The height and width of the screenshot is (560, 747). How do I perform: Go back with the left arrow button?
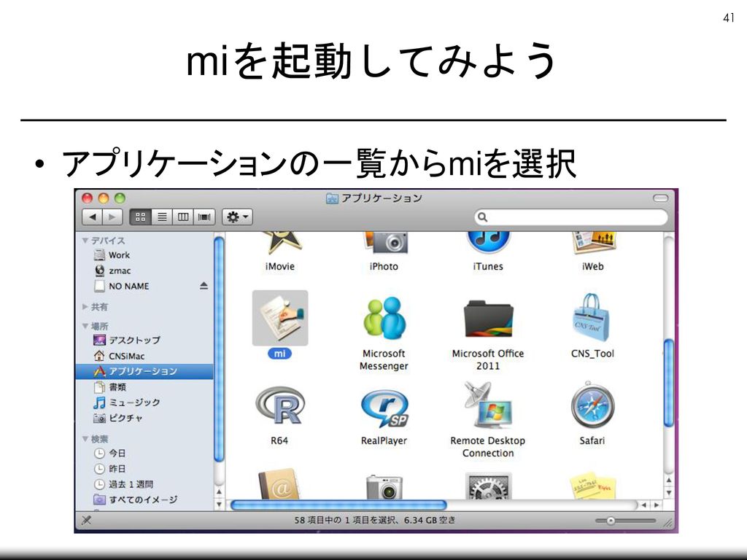coord(93,217)
